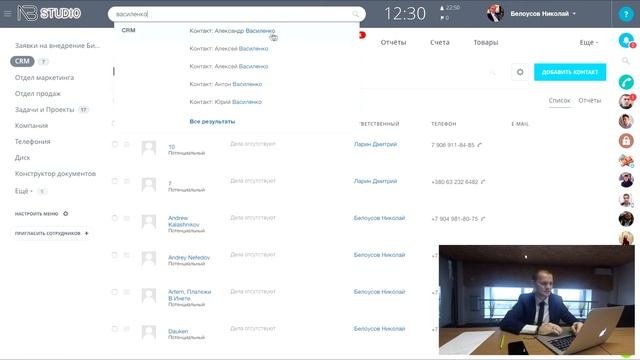Open the green phone call icon
Image resolution: width=640 pixels, height=360 pixels.
pos(626,82)
